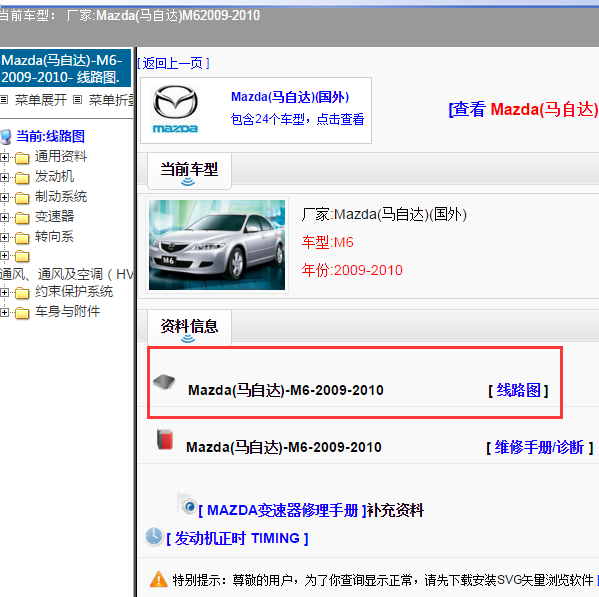Click the folder icon next to 通用资料

(22, 157)
